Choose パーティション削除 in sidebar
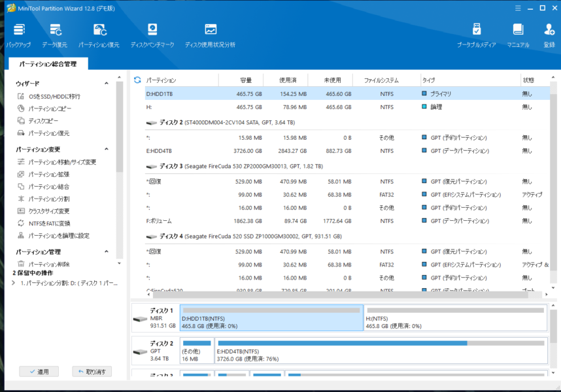 pyautogui.click(x=43, y=264)
